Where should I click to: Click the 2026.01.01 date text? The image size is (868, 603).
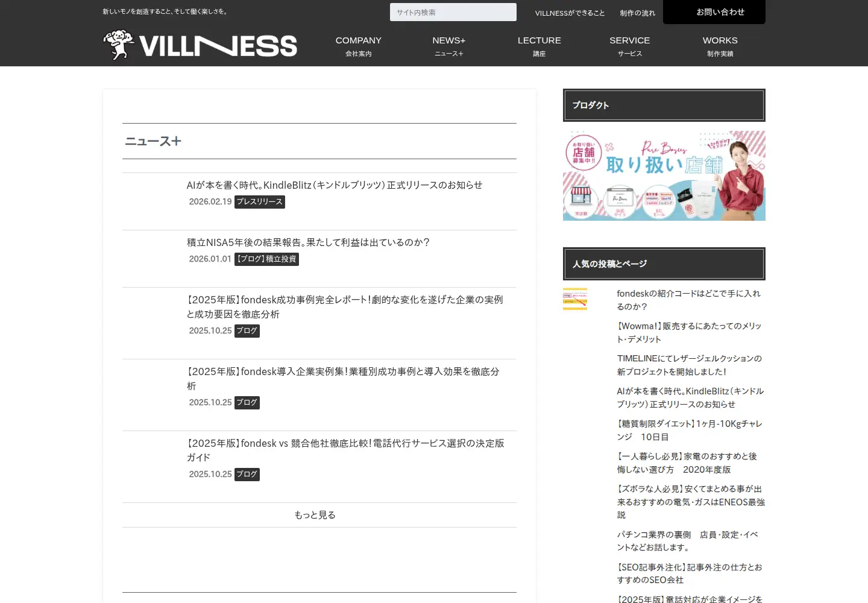click(x=210, y=259)
